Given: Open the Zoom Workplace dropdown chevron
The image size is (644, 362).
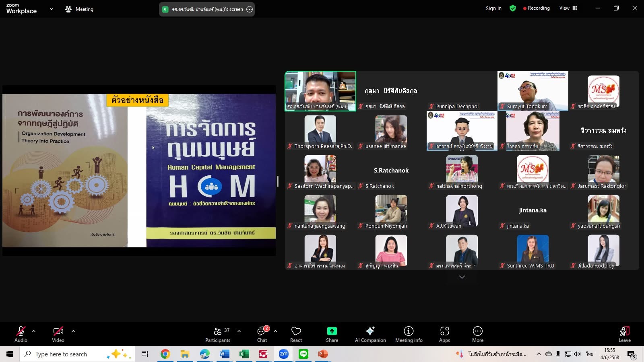Looking at the screenshot, I should click(51, 9).
